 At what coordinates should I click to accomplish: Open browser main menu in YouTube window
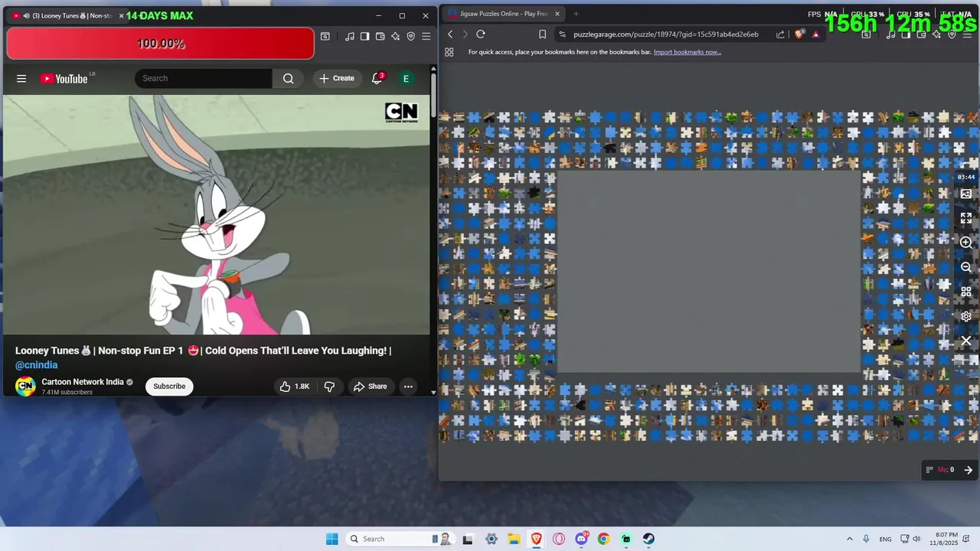(426, 36)
